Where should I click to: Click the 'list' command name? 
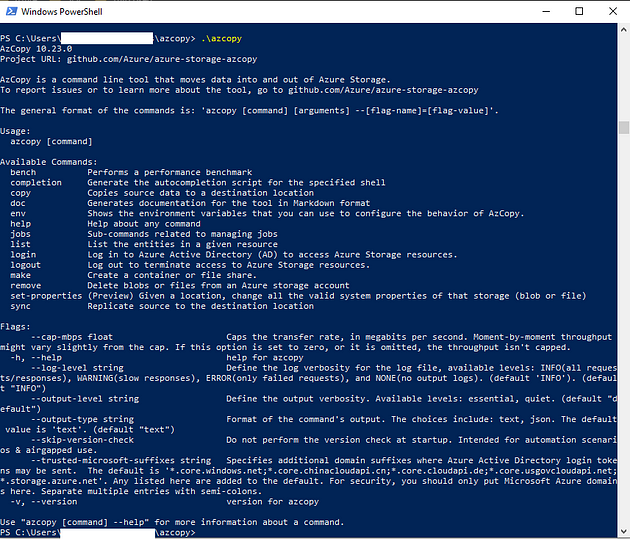point(20,244)
